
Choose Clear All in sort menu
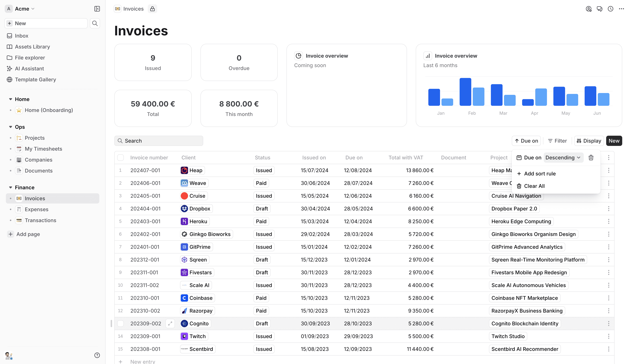534,186
